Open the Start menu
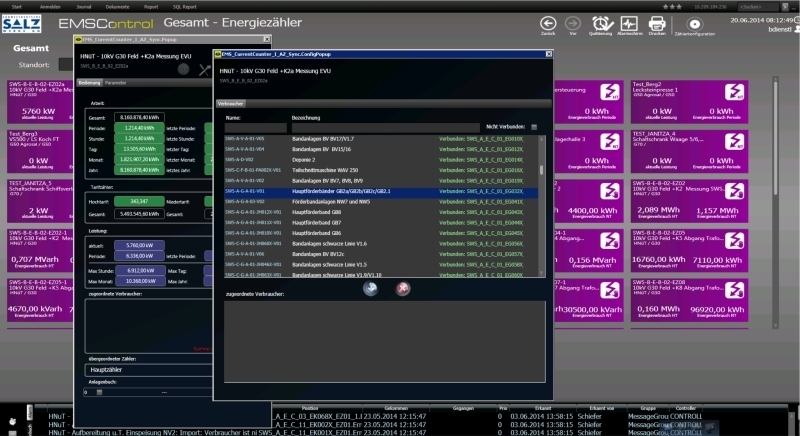The width and height of the screenshot is (800, 436). (x=17, y=7)
